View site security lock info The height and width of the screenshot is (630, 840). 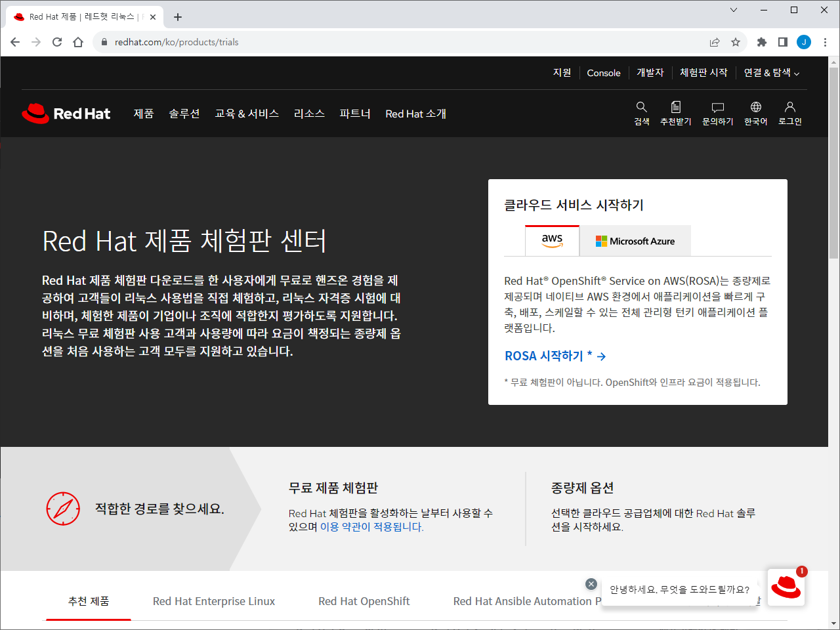click(104, 42)
